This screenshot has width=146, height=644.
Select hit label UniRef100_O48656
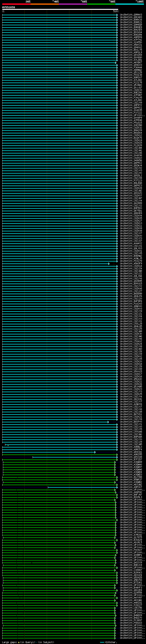(x=131, y=161)
